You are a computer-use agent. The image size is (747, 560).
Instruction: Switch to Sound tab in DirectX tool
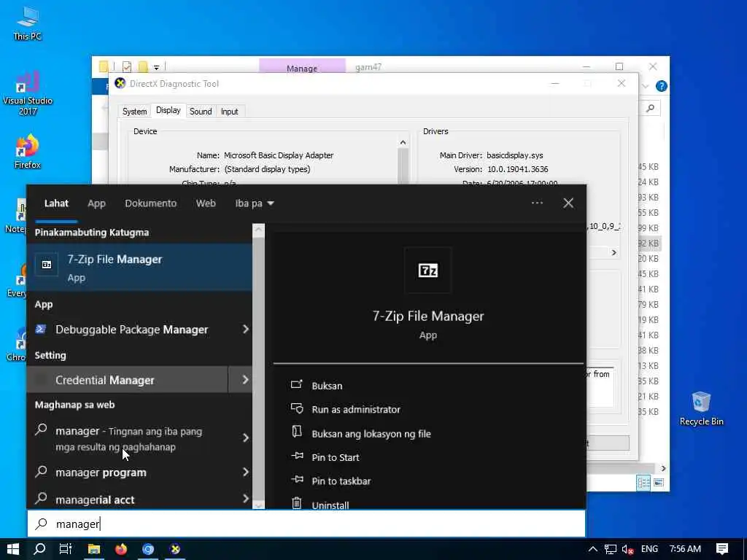tap(201, 112)
